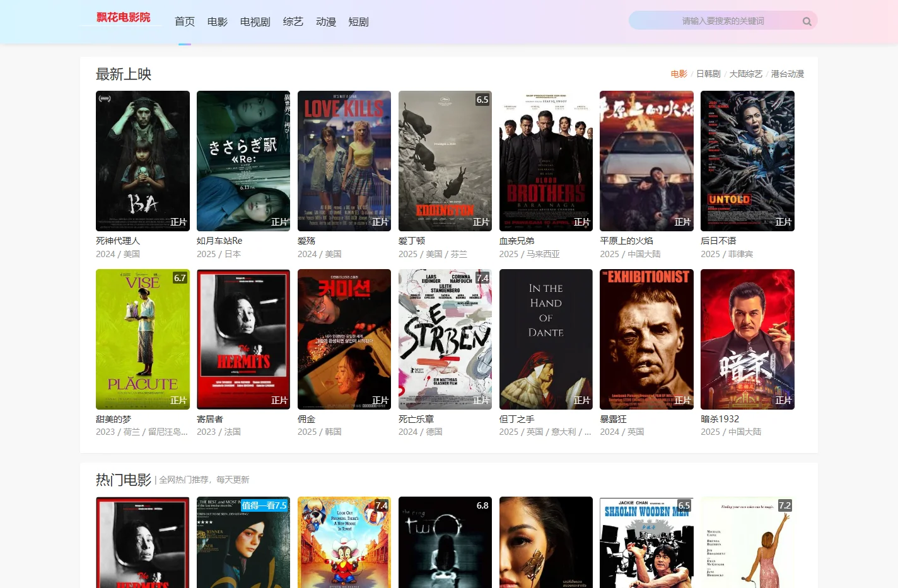Click the 佣金 title text
This screenshot has height=588, width=898.
click(x=306, y=419)
